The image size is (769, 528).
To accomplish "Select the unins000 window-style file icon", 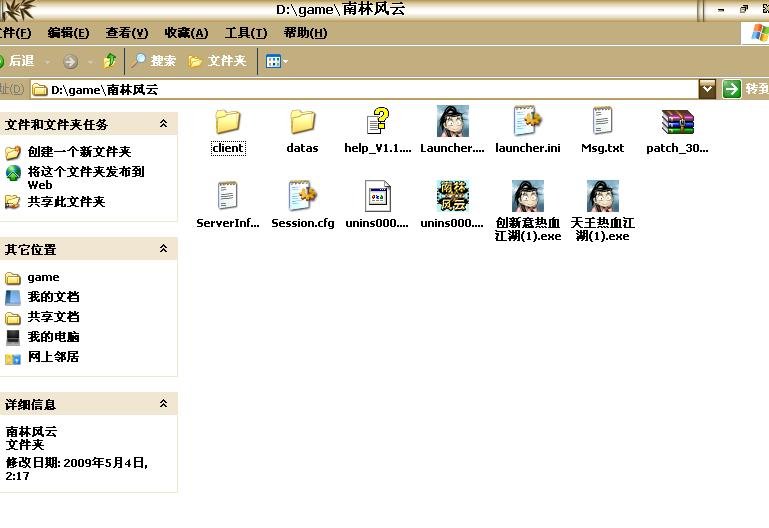I will tap(378, 196).
